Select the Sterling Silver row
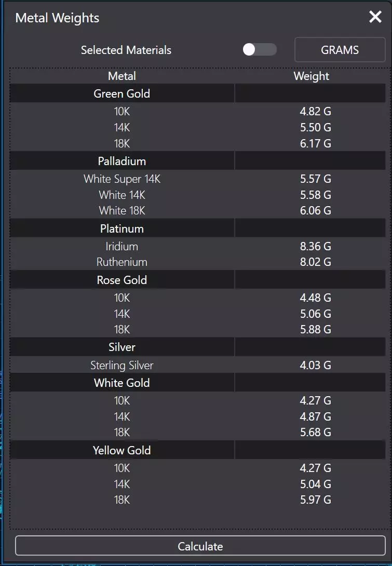 click(122, 365)
